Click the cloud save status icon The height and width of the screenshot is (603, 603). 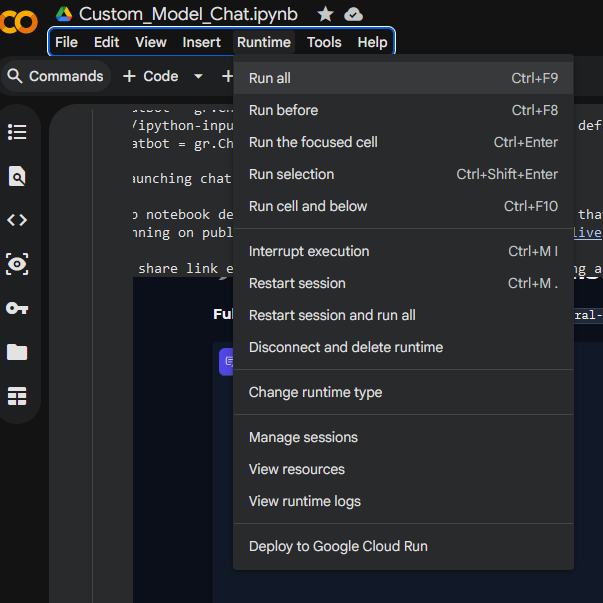pyautogui.click(x=353, y=14)
